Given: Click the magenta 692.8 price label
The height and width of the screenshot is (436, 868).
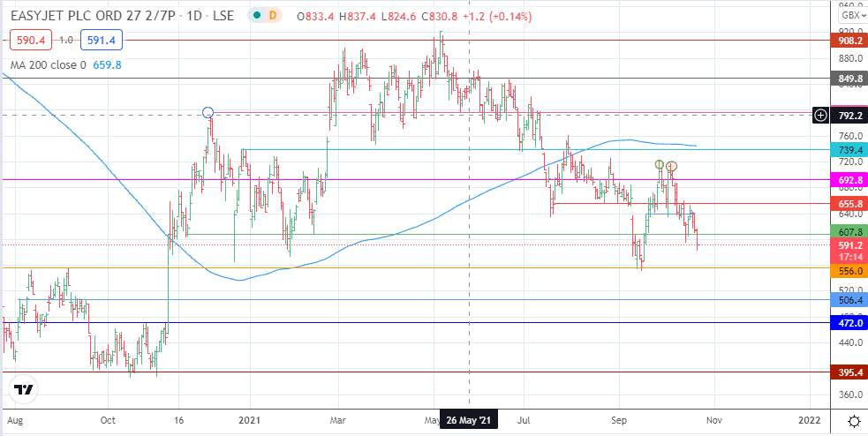Looking at the screenshot, I should [x=849, y=179].
